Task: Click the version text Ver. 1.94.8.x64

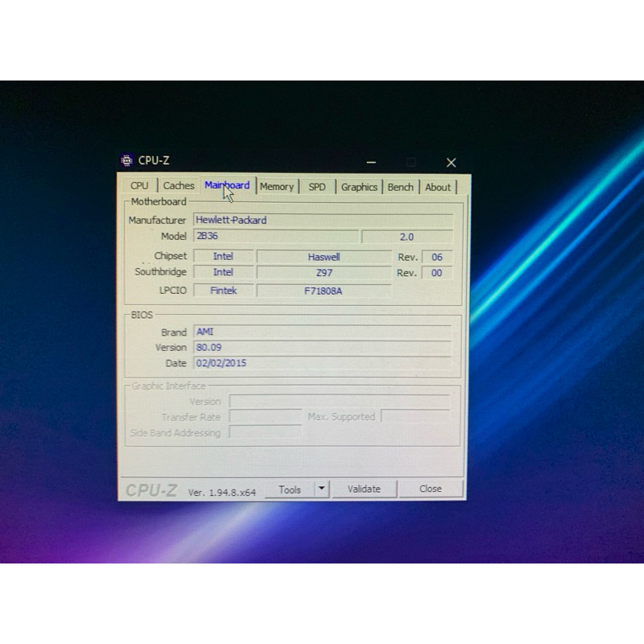Action: 222,493
